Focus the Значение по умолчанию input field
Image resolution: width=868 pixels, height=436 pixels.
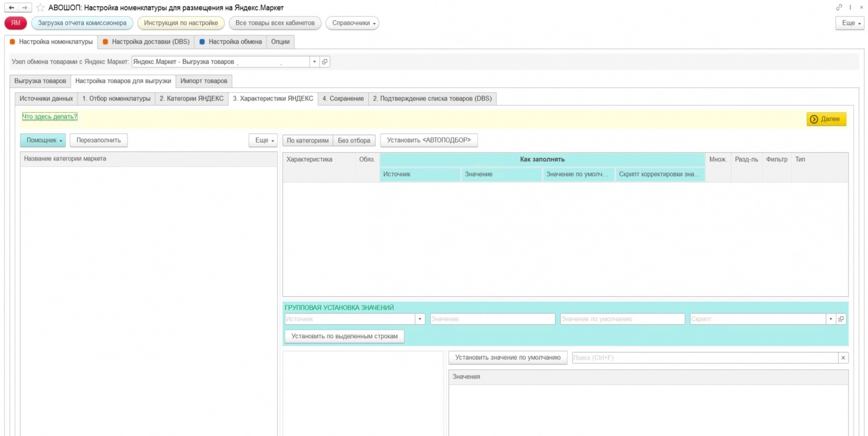622,319
